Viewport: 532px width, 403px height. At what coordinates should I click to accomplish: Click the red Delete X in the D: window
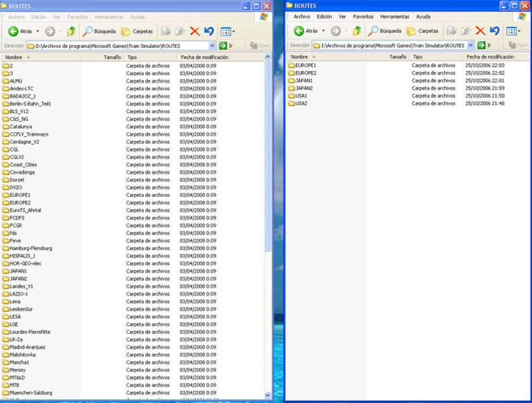pos(194,31)
